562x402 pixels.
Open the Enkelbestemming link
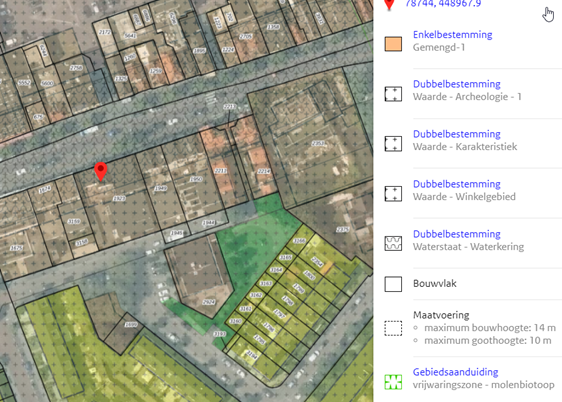tap(452, 34)
